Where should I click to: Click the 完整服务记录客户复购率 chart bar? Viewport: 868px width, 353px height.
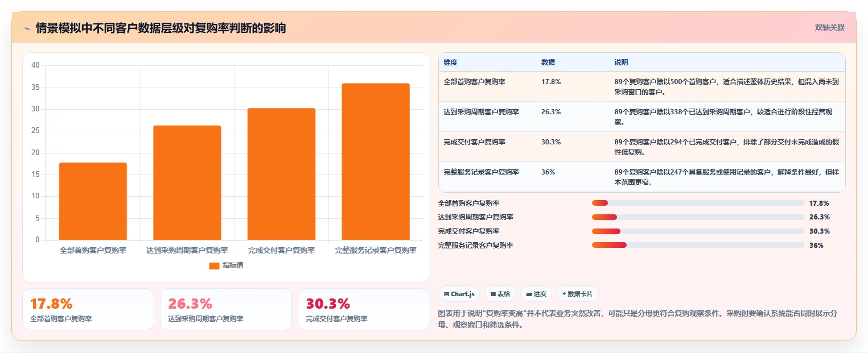[376, 161]
